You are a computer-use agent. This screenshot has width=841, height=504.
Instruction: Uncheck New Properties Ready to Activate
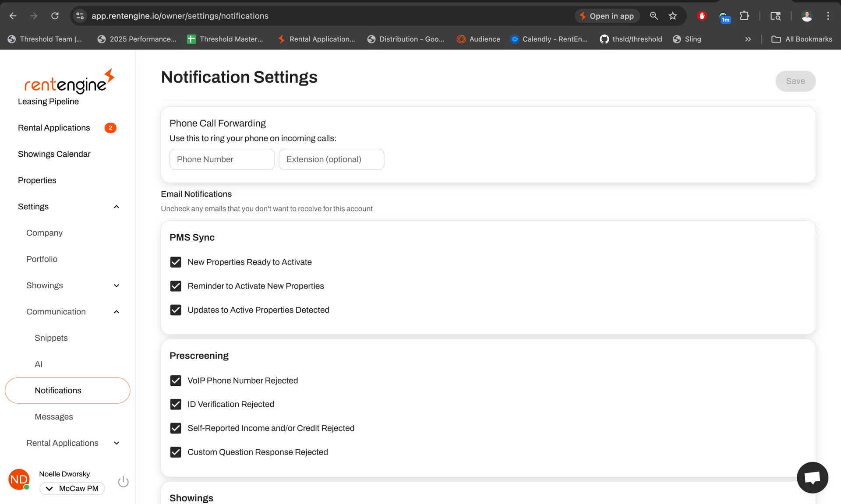[176, 262]
